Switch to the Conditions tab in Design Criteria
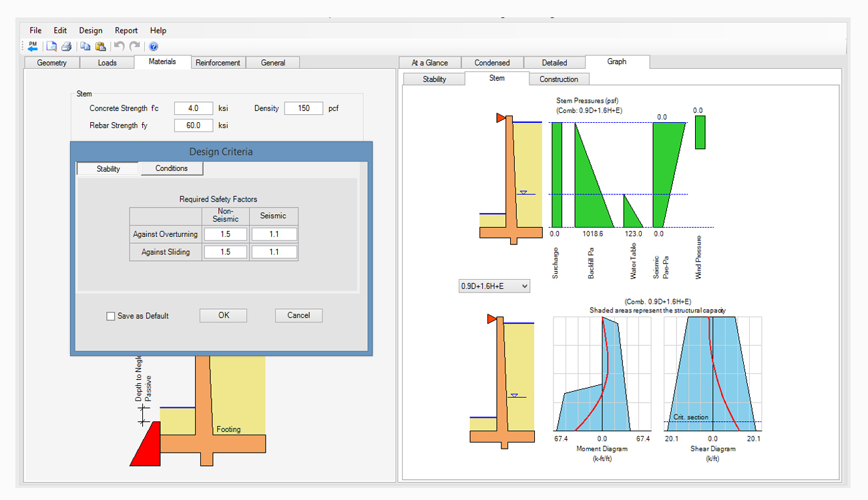Image resolution: width=868 pixels, height=500 pixels. tap(172, 168)
